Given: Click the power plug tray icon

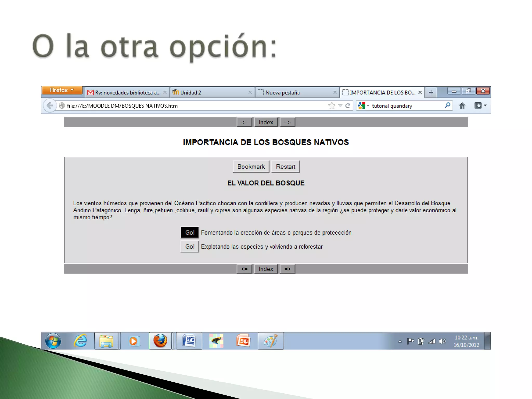Looking at the screenshot, I should pos(421,341).
